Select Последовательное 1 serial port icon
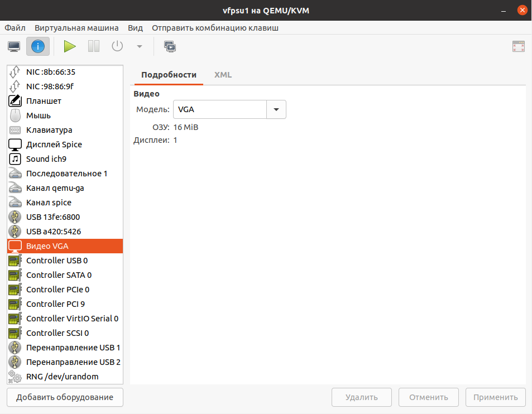The image size is (532, 414). 15,174
